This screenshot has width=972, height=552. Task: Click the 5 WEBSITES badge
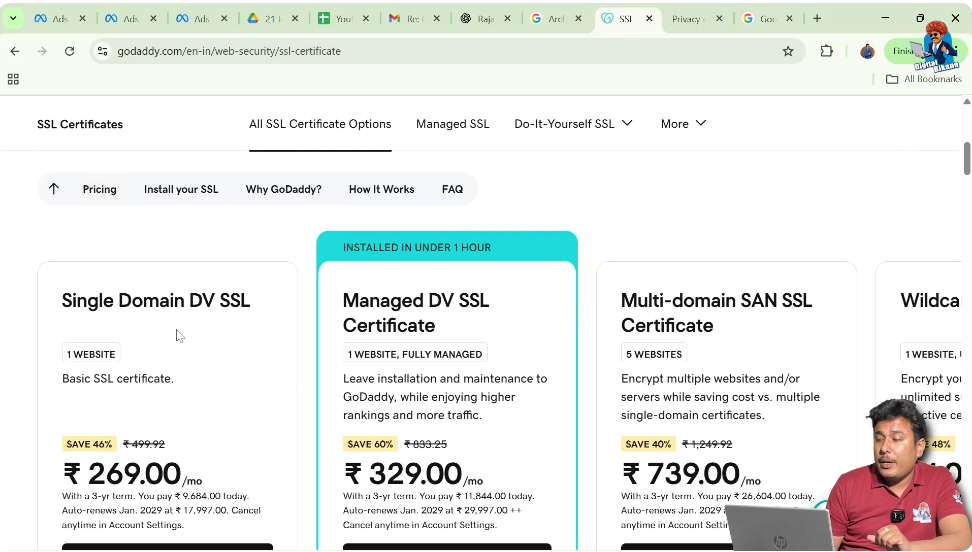pos(653,354)
